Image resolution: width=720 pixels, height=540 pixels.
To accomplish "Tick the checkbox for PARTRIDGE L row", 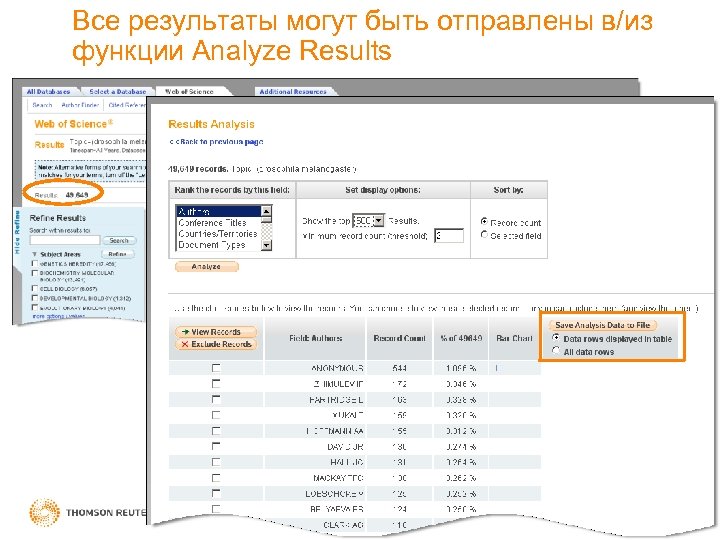I will point(216,399).
